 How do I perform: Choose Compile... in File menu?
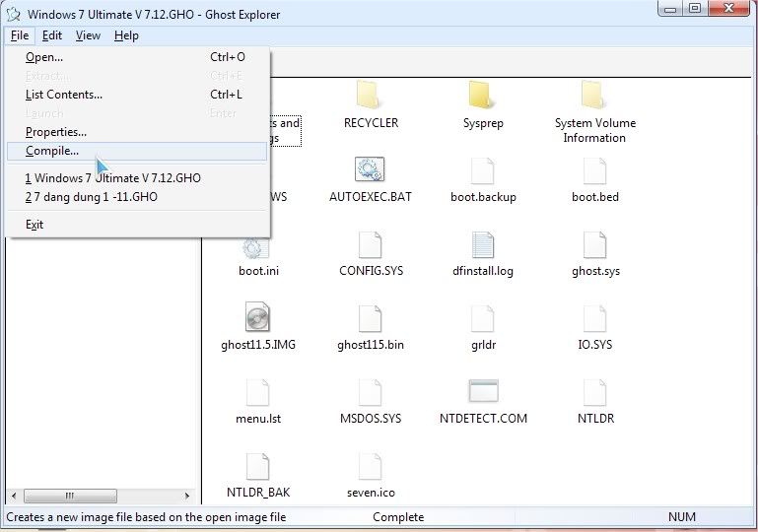point(137,151)
